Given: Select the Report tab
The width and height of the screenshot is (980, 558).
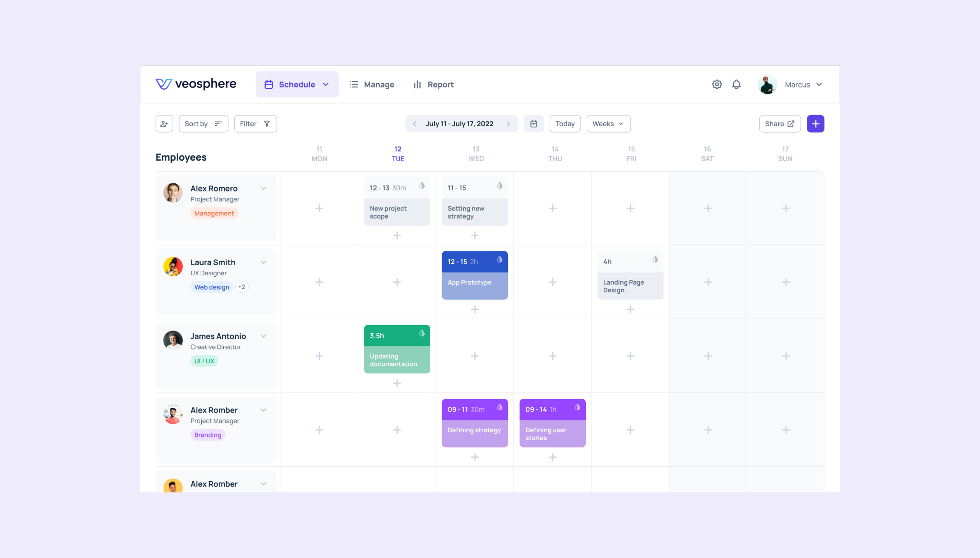Looking at the screenshot, I should pyautogui.click(x=440, y=84).
